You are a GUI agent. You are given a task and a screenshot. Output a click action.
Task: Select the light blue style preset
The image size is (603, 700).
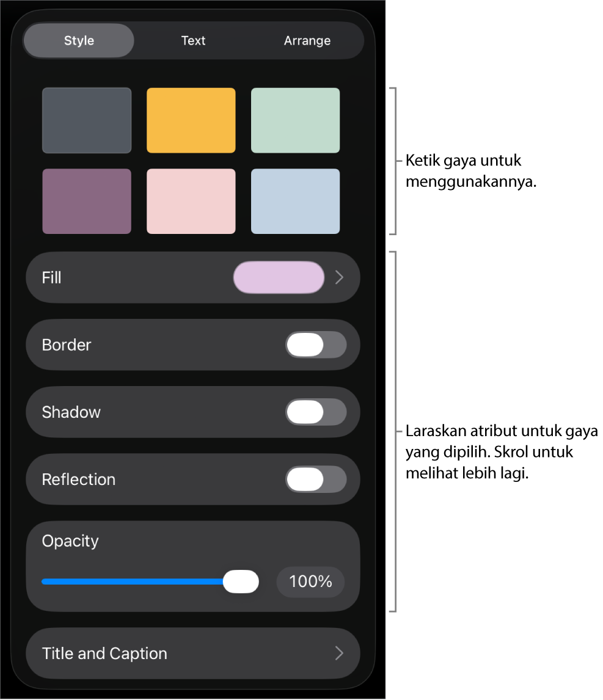point(295,201)
